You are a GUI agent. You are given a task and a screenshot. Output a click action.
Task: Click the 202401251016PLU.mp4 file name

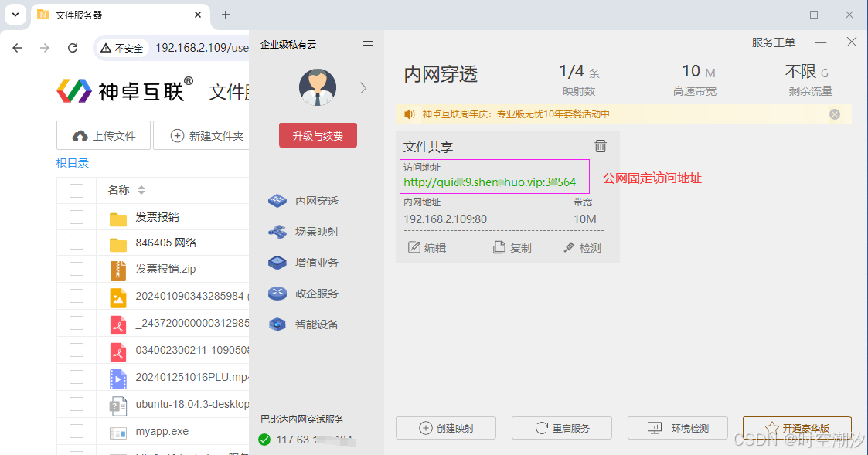(x=192, y=377)
